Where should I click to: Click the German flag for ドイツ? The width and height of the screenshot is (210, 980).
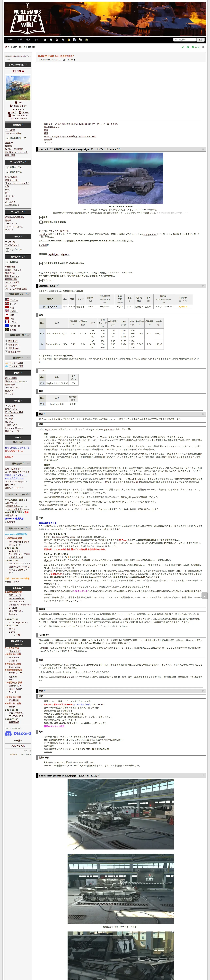coord(7,304)
